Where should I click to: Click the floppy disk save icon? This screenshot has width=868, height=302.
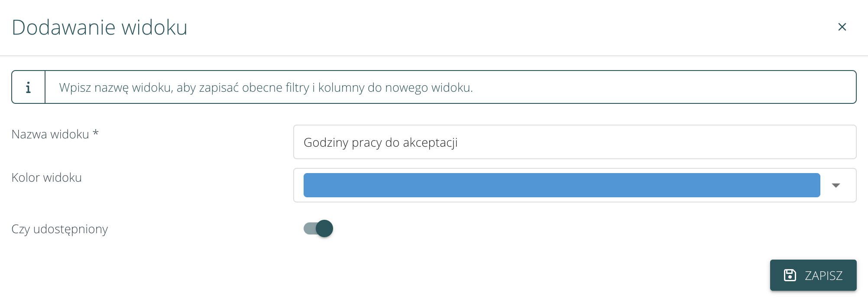click(x=790, y=275)
